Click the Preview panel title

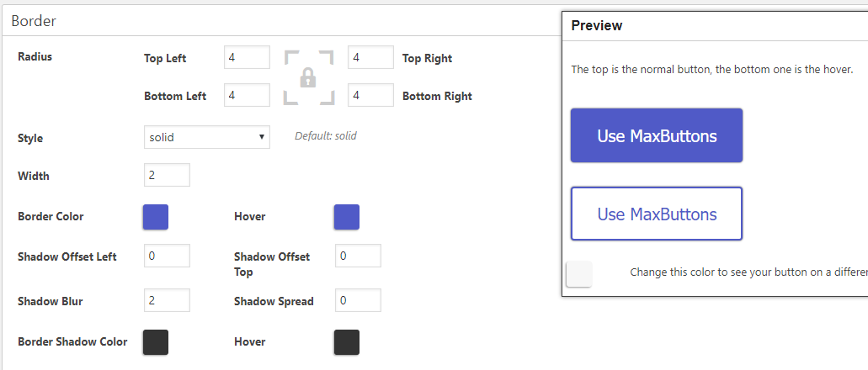597,25
